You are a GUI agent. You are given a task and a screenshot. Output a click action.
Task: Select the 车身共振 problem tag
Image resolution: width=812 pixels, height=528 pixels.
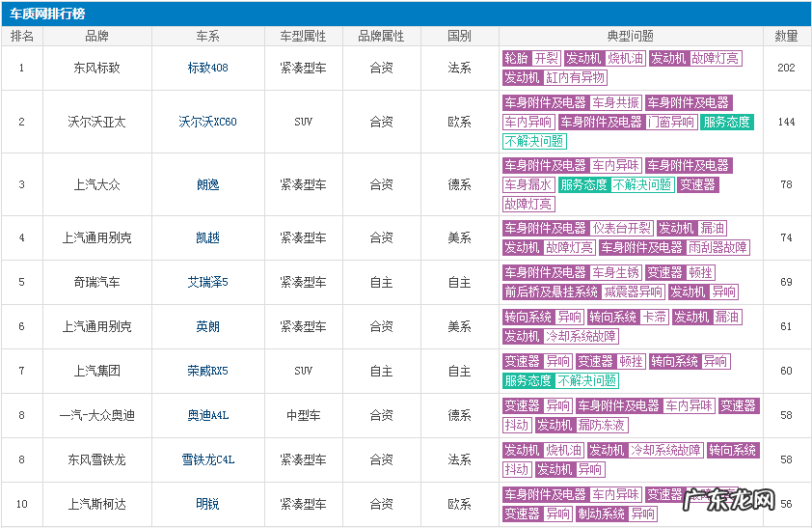tap(616, 103)
